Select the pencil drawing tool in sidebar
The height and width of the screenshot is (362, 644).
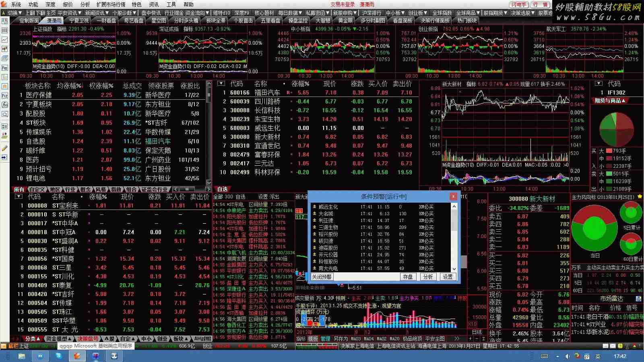click(4, 148)
